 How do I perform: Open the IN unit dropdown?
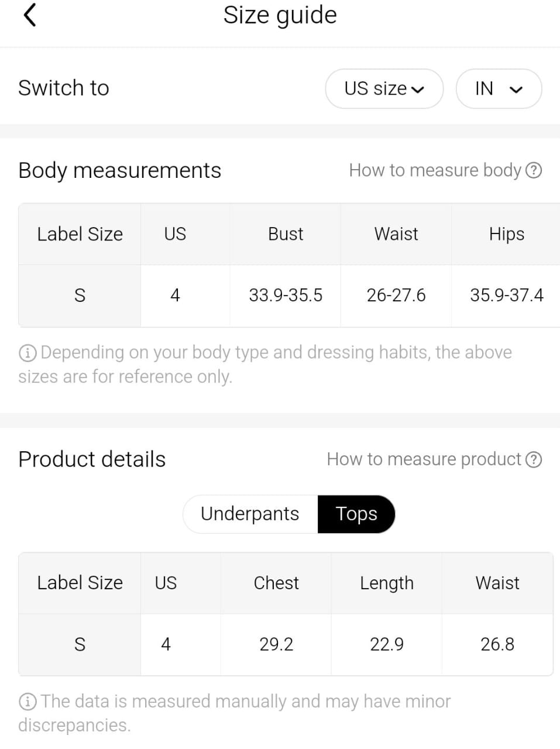point(499,89)
